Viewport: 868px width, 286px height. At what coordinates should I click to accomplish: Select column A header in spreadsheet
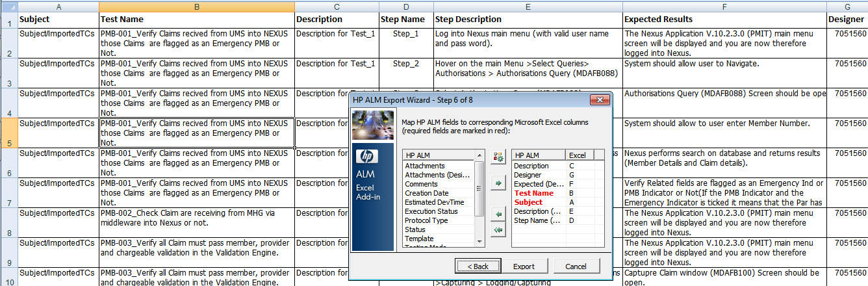tap(58, 6)
